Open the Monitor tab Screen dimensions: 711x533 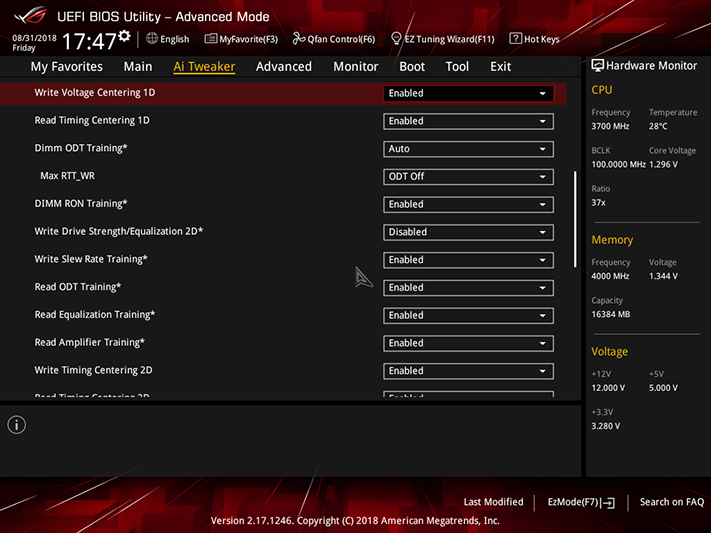coord(356,67)
